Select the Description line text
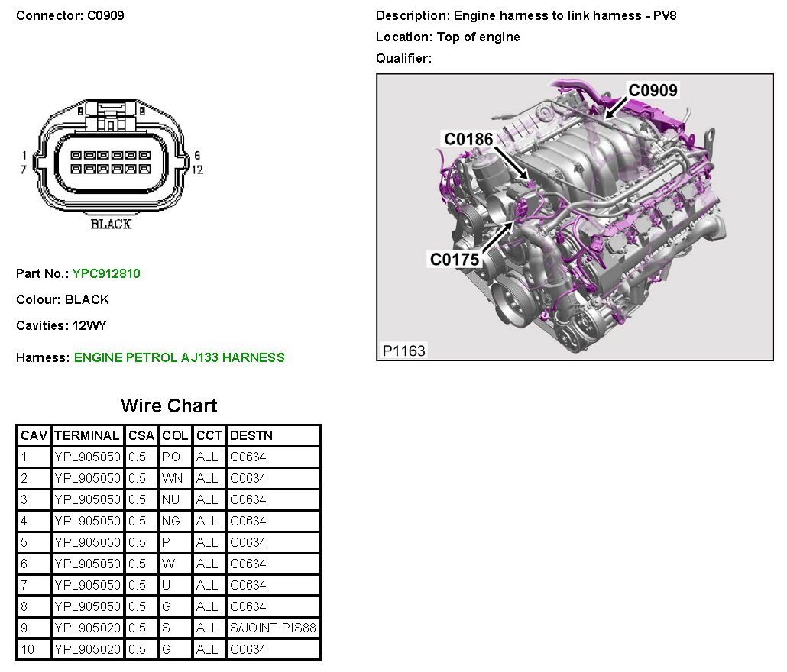787x672 pixels. point(526,15)
